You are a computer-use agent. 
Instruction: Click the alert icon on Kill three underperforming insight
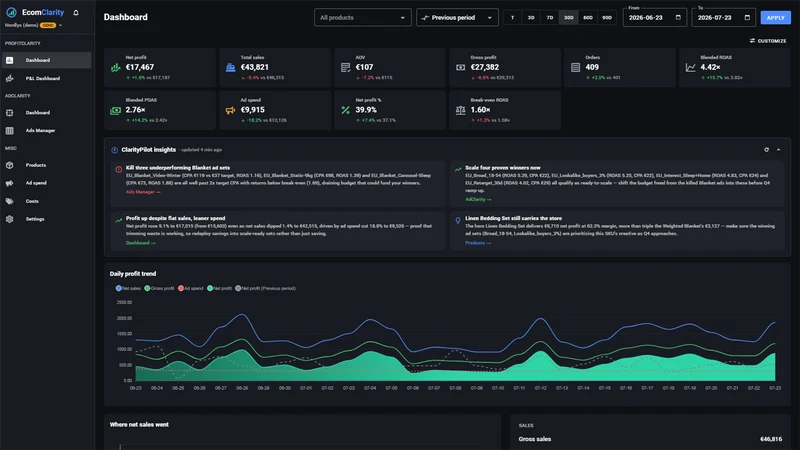point(118,169)
